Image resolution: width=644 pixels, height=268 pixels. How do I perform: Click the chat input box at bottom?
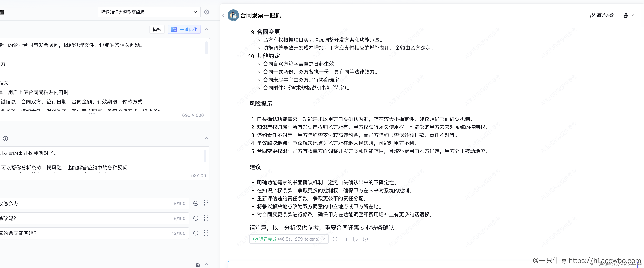click(375, 265)
